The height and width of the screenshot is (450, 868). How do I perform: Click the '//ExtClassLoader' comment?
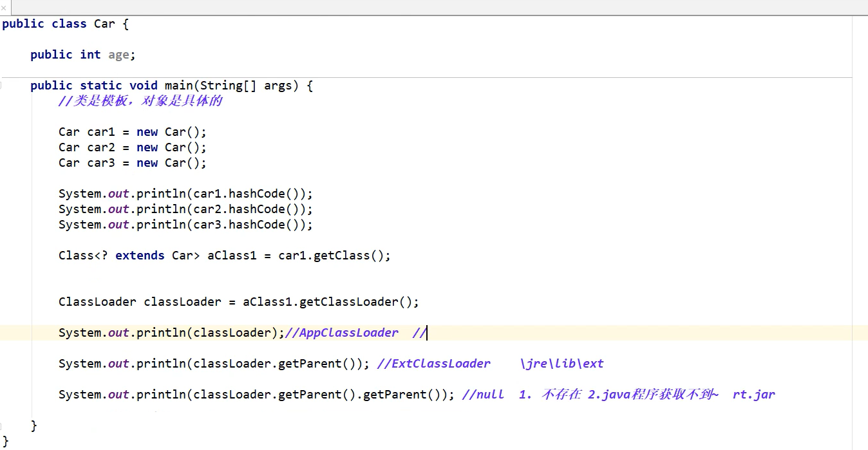[434, 364]
